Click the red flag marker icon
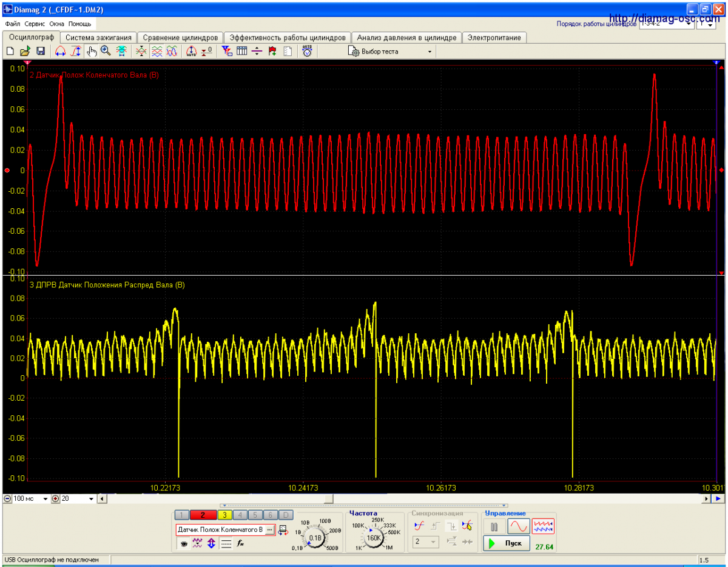728x567 pixels. click(x=272, y=52)
